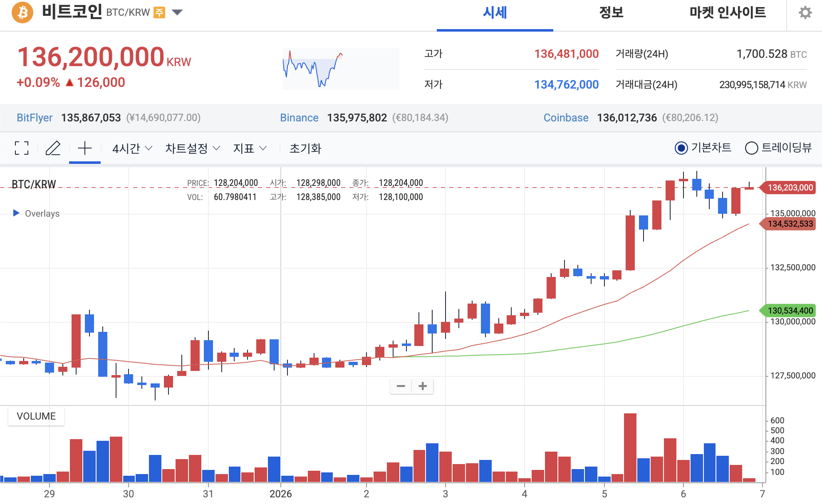Zoom out chart with minus button
This screenshot has width=822, height=504.
point(401,386)
